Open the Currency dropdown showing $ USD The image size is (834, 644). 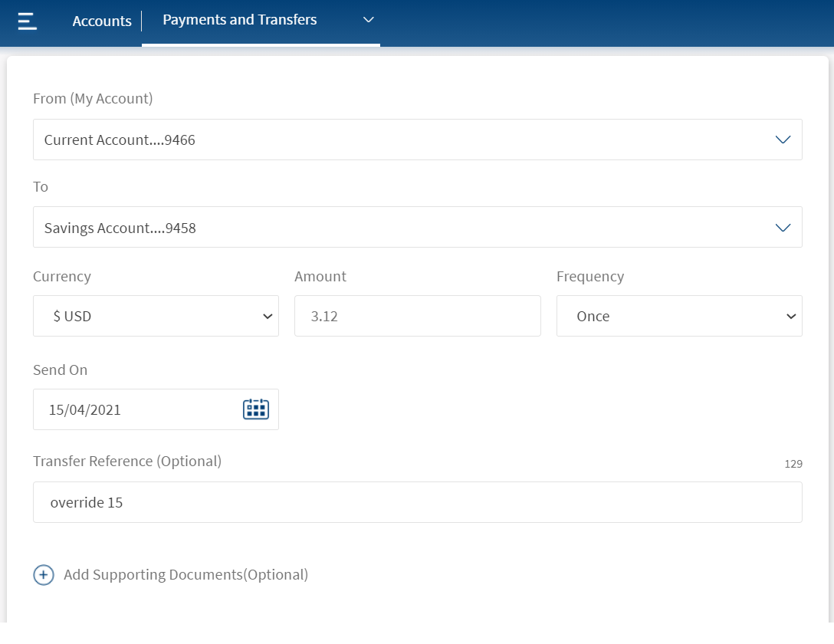[156, 316]
